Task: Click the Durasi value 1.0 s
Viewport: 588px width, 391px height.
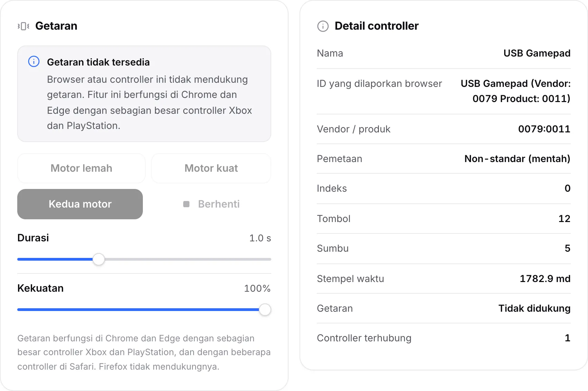Action: pos(260,238)
